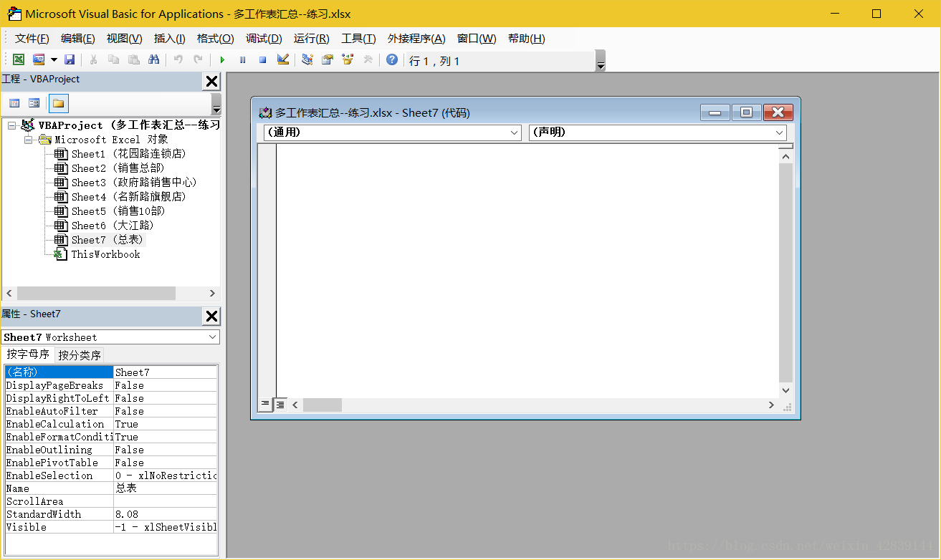Switch to the 按字母序 tab
The height and width of the screenshot is (560, 941).
click(28, 354)
